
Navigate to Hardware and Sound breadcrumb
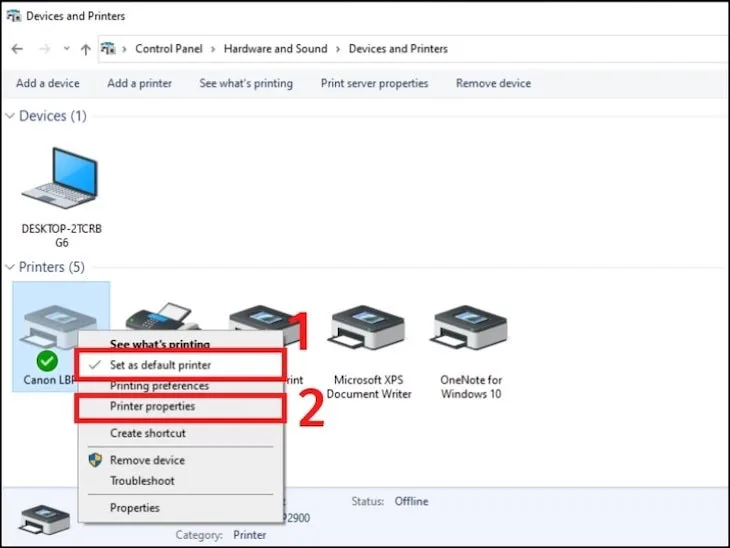coord(275,49)
